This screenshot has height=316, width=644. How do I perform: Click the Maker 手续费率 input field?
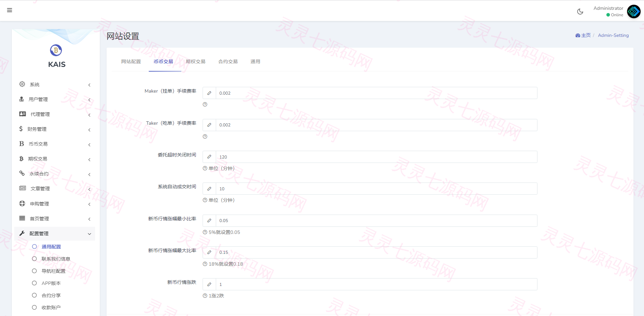point(376,93)
